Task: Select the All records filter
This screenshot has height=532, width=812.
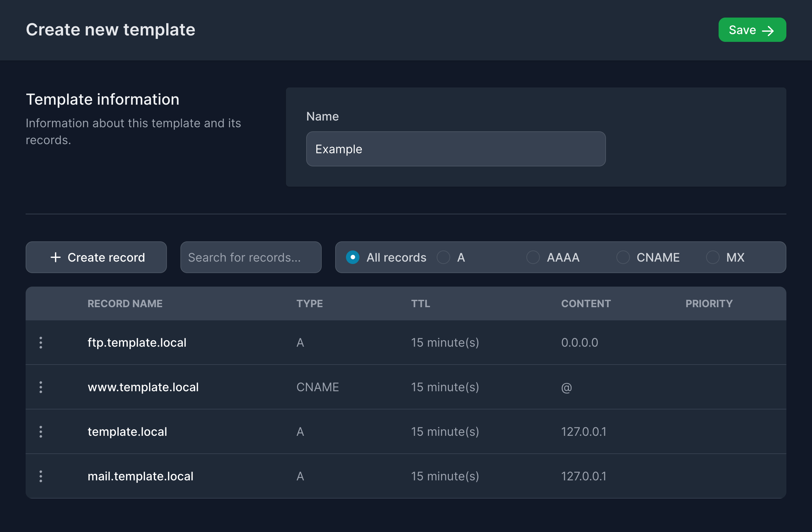Action: point(352,257)
